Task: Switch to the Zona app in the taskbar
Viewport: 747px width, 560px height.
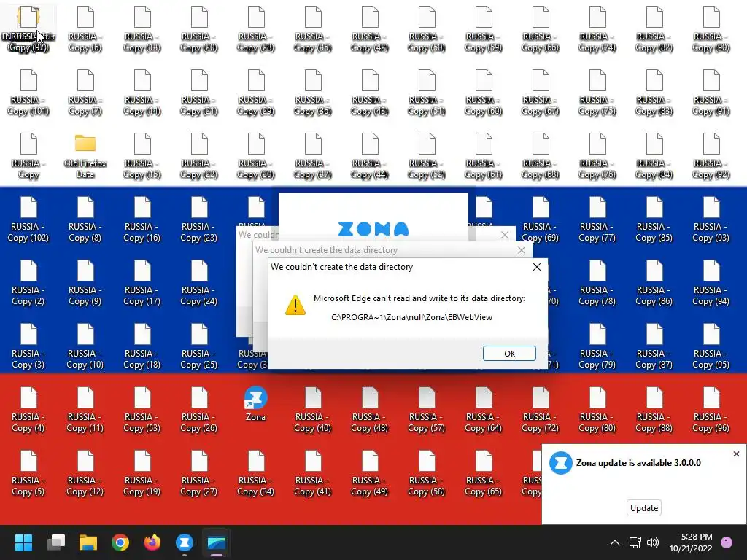Action: (185, 542)
